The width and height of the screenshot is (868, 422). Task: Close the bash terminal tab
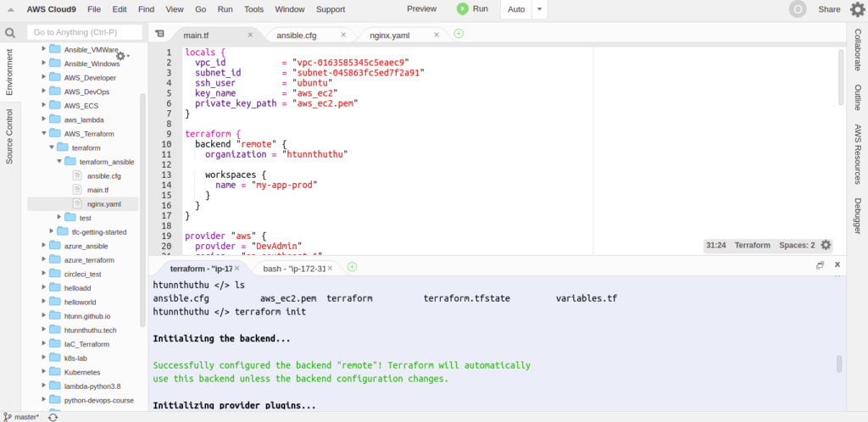pyautogui.click(x=330, y=268)
